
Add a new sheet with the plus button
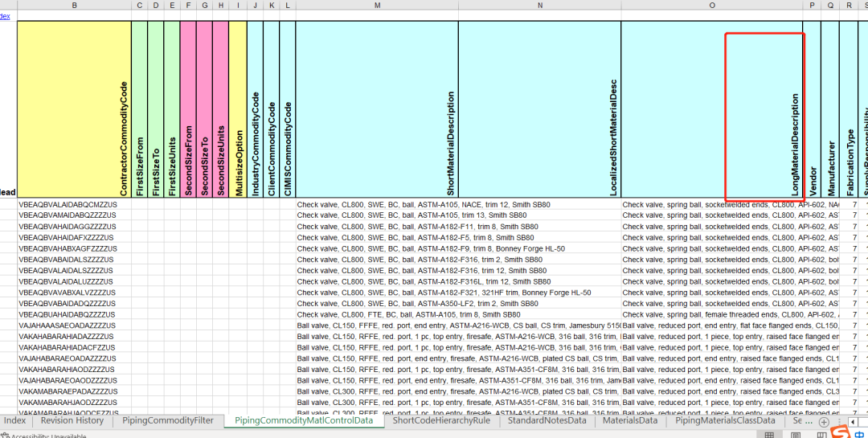click(824, 422)
